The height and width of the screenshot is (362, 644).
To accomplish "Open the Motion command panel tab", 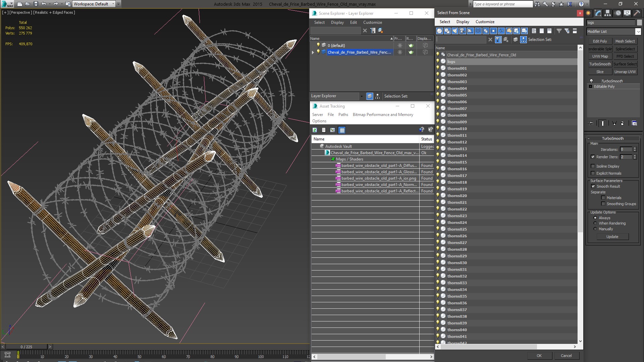I will [x=618, y=13].
